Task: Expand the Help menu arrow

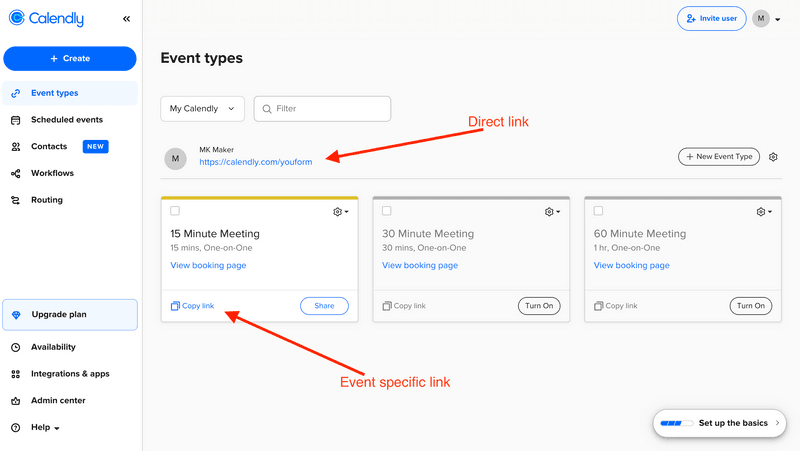Action: (x=57, y=429)
